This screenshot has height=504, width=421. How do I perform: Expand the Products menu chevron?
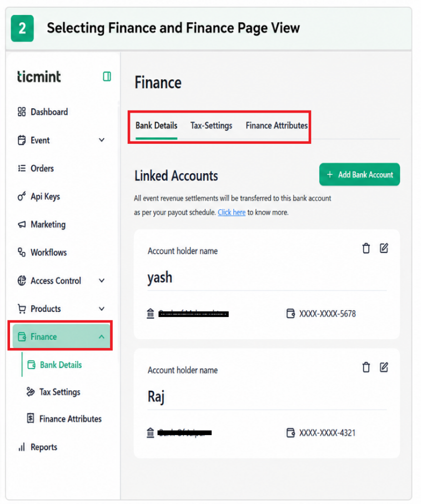click(x=102, y=309)
